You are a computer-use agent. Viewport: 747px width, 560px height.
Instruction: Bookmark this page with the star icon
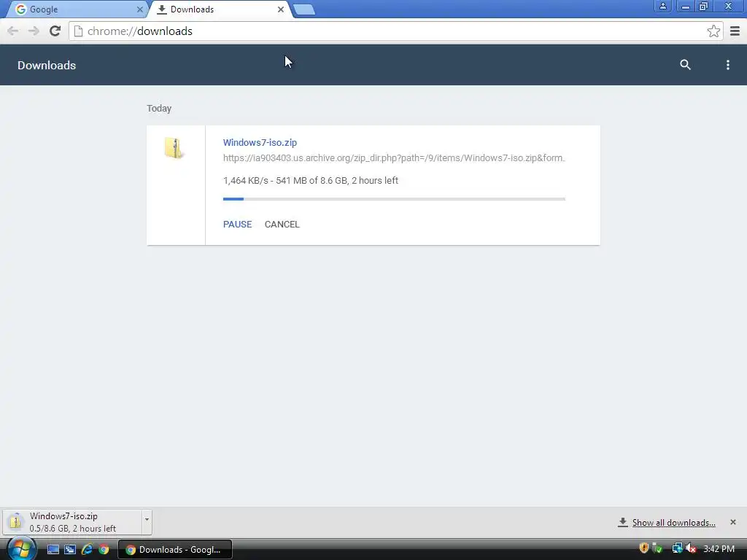[x=713, y=31]
